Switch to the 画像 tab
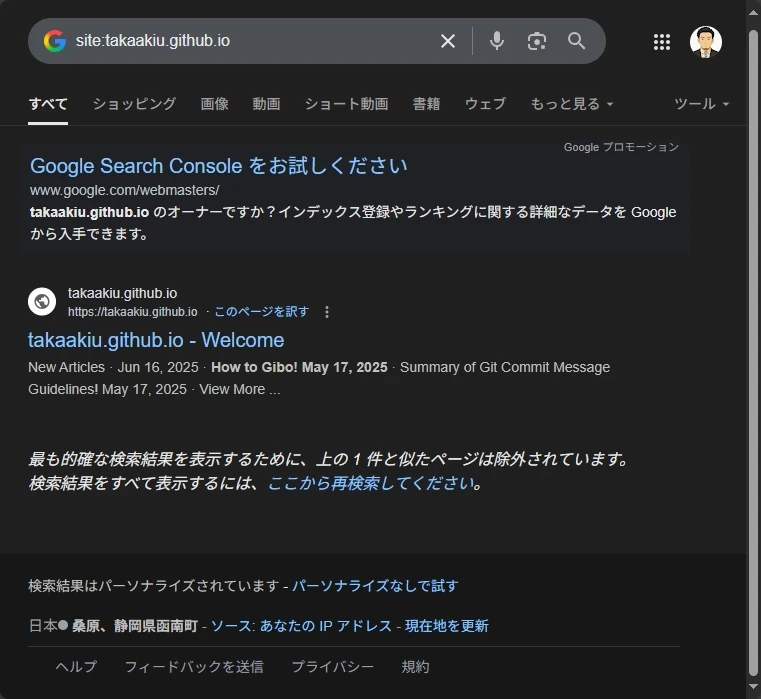 click(214, 104)
